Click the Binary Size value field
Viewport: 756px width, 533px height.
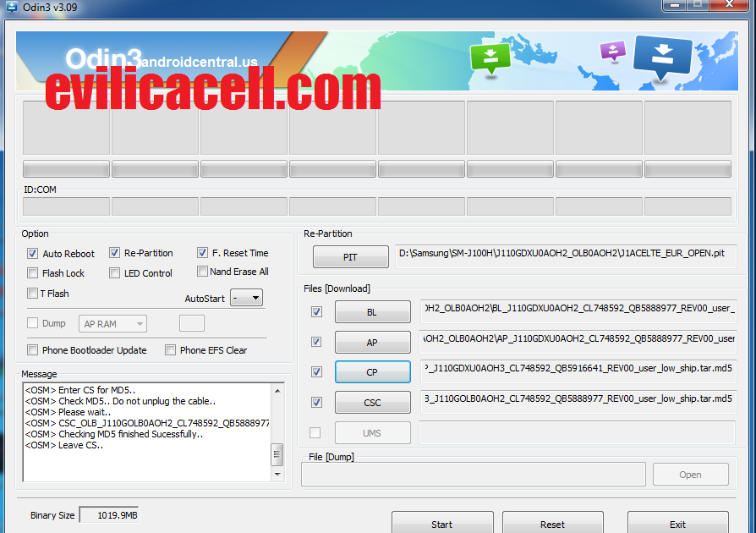click(x=109, y=515)
